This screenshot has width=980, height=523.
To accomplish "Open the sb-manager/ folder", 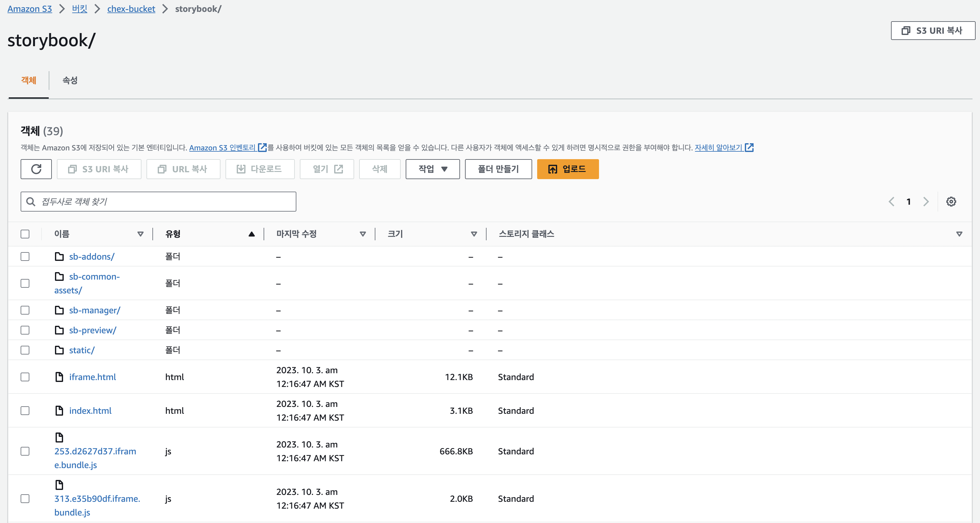I will pos(94,310).
